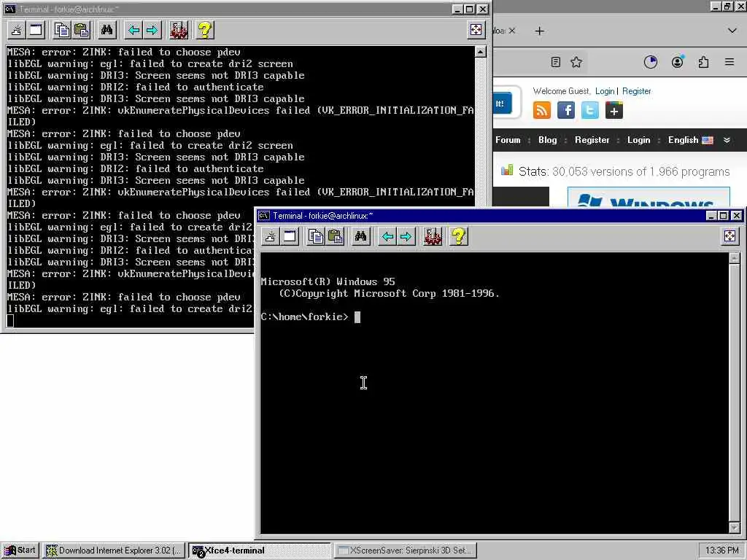Open browser hamburger application menu

point(729,62)
